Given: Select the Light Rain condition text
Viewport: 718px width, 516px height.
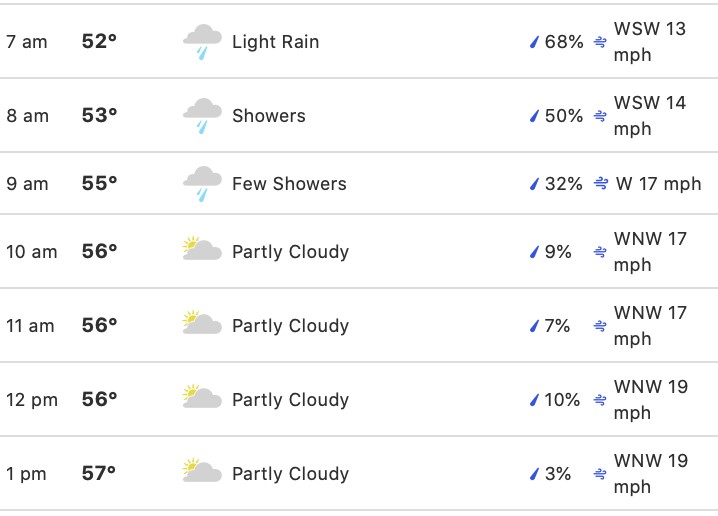Looking at the screenshot, I should pos(275,42).
